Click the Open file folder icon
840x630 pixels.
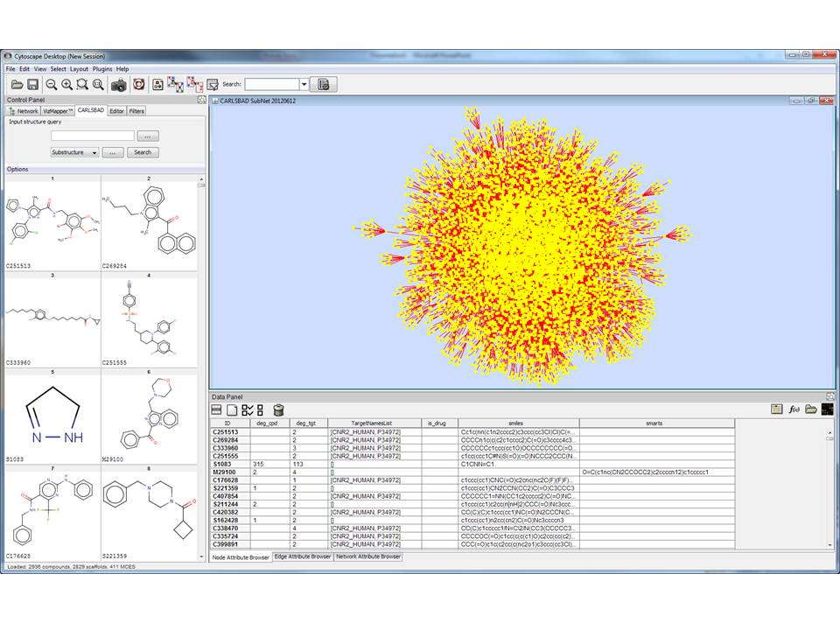17,85
